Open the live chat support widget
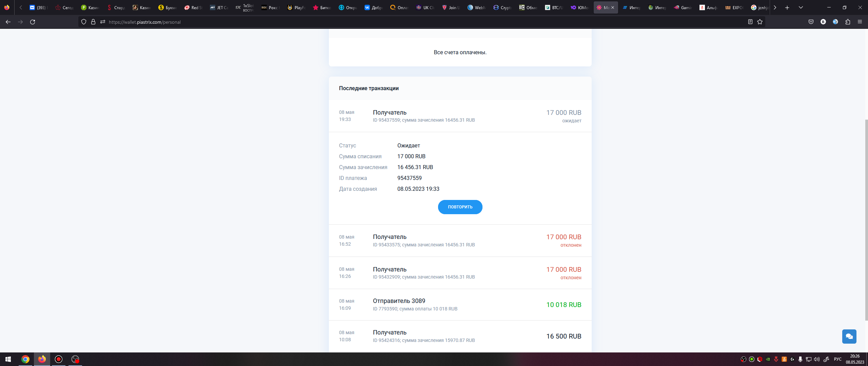This screenshot has height=366, width=868. coord(849,336)
